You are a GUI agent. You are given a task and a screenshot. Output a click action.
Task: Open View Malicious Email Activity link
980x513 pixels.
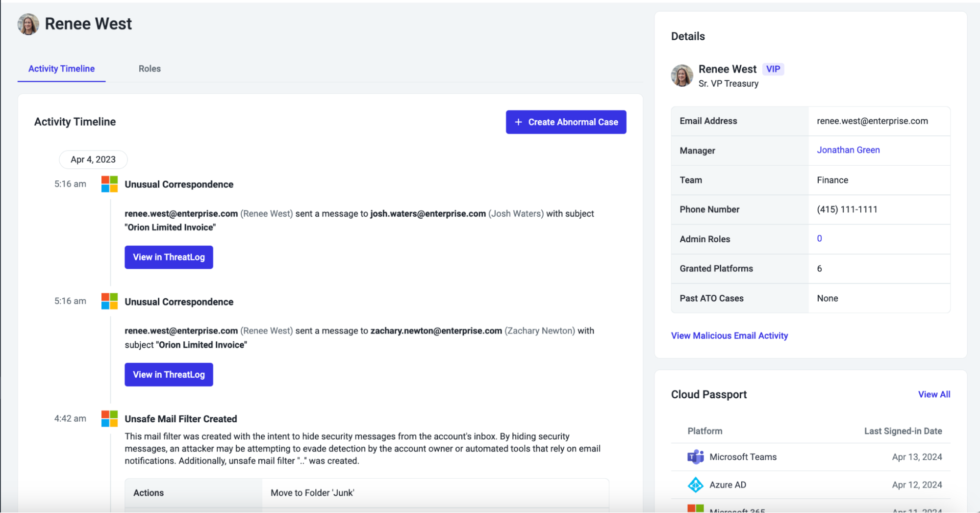(729, 335)
